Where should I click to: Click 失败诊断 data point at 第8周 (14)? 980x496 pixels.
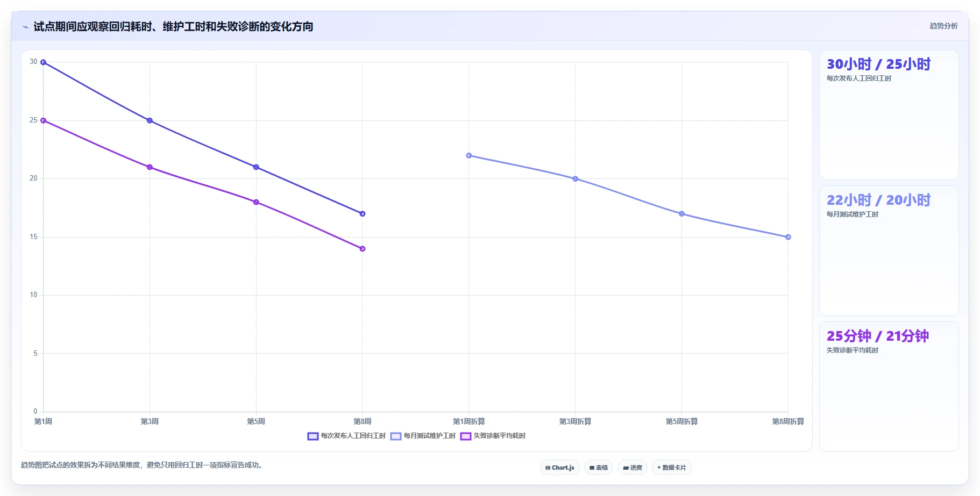(363, 249)
